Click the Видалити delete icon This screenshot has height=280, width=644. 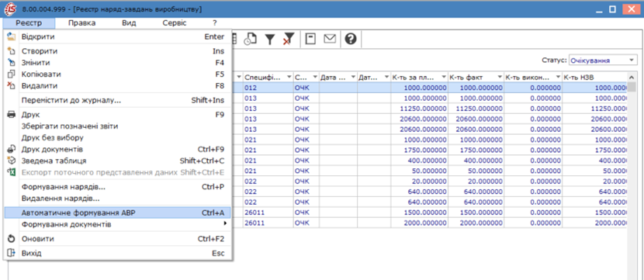(x=12, y=86)
